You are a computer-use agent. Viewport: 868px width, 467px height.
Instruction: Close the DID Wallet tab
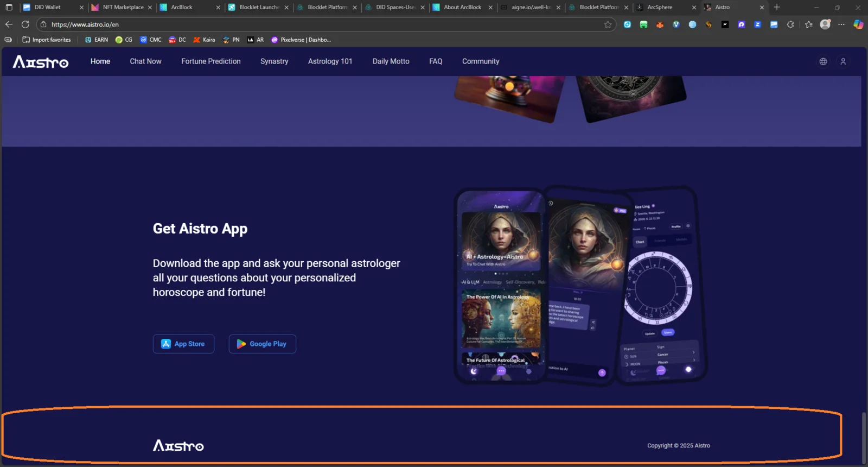[81, 7]
